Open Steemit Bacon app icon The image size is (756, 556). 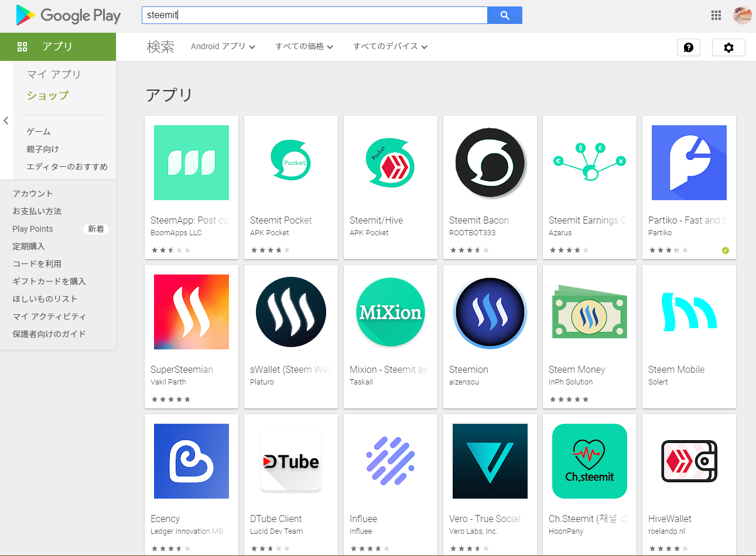pos(490,163)
